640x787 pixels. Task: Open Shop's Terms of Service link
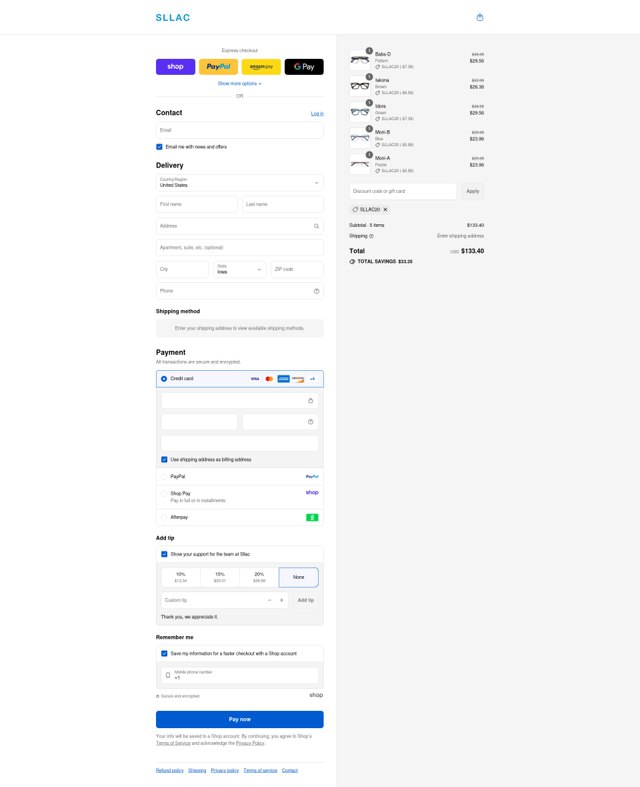tap(173, 743)
